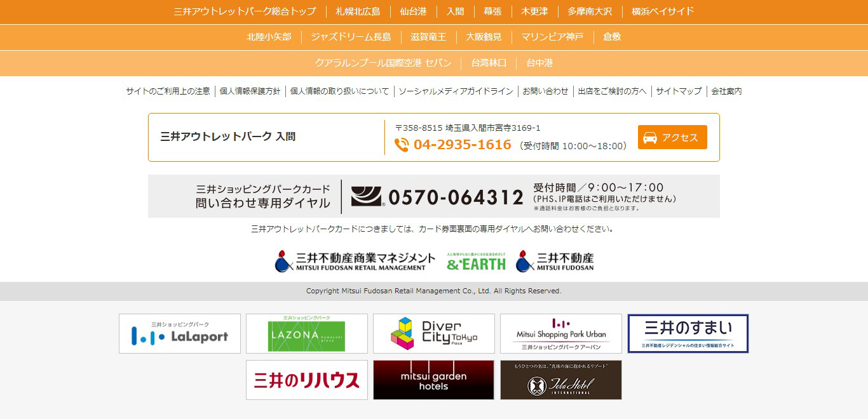
Task: Click the free-dial logo before 0570-064312
Action: pyautogui.click(x=368, y=197)
